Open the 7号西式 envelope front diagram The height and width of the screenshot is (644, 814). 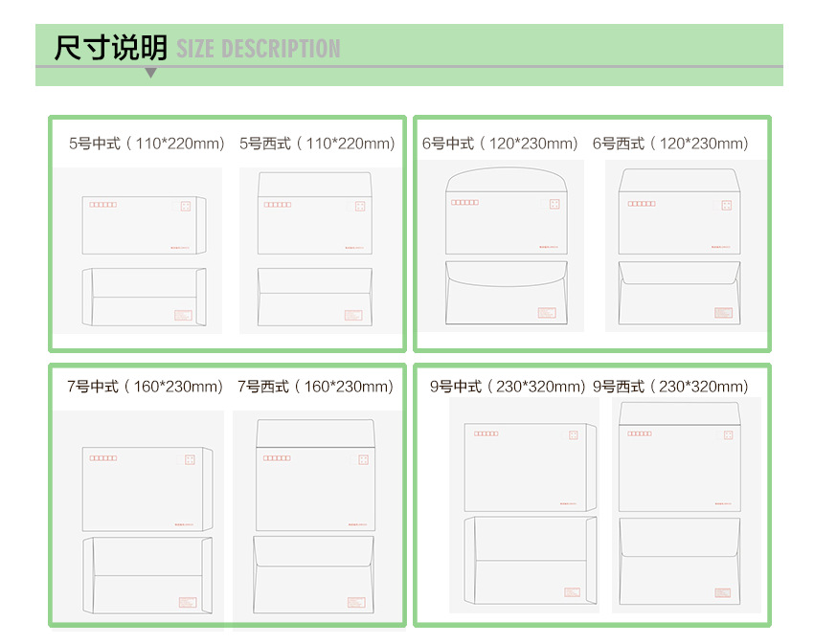[315, 476]
